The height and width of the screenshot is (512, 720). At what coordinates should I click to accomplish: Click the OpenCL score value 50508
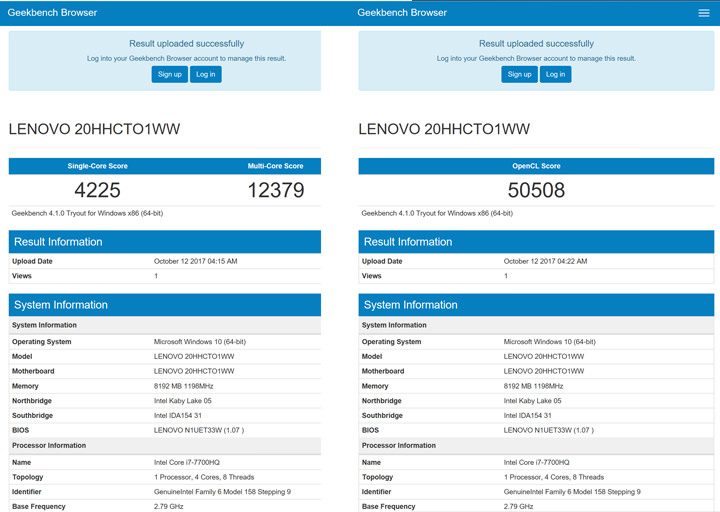tap(536, 190)
